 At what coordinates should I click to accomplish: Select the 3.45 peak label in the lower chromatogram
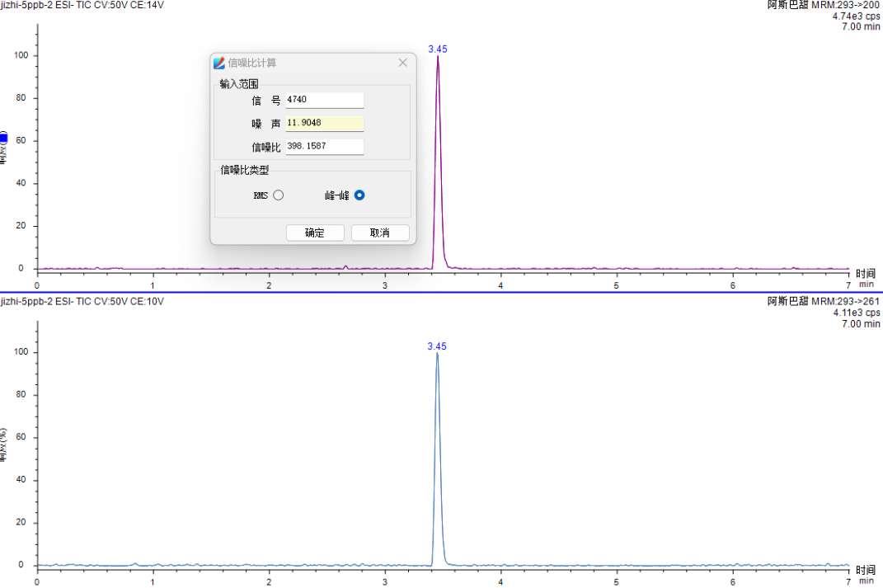click(437, 346)
